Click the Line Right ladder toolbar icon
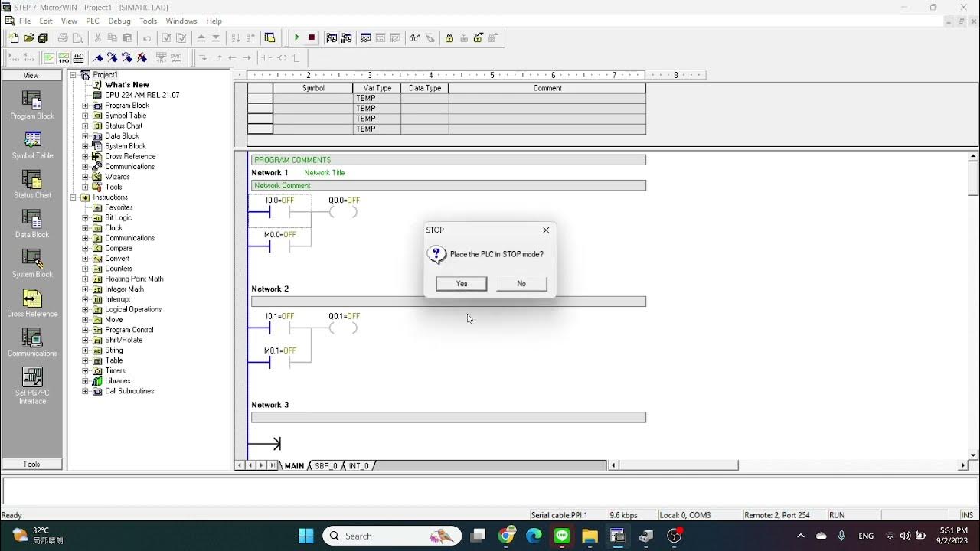Viewport: 980px width, 551px height. [247, 57]
